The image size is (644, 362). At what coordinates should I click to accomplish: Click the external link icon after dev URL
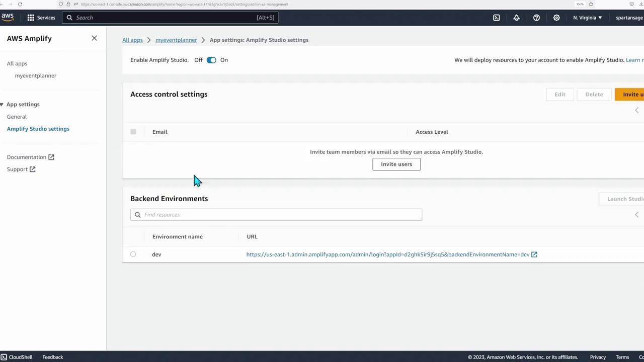(534, 254)
